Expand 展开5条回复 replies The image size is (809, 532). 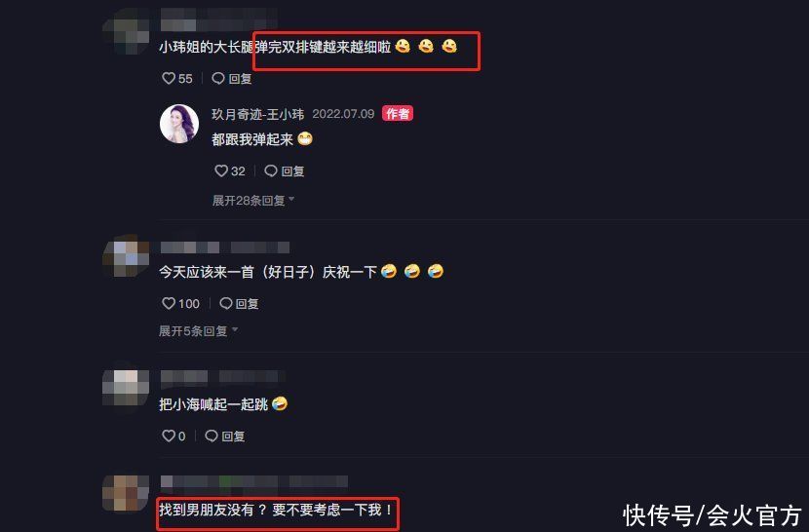[198, 330]
